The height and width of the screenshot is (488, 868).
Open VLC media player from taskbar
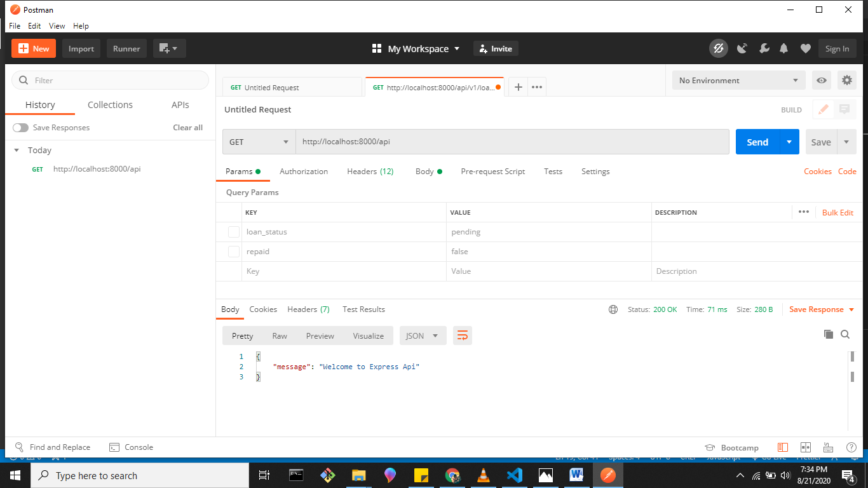(x=484, y=475)
